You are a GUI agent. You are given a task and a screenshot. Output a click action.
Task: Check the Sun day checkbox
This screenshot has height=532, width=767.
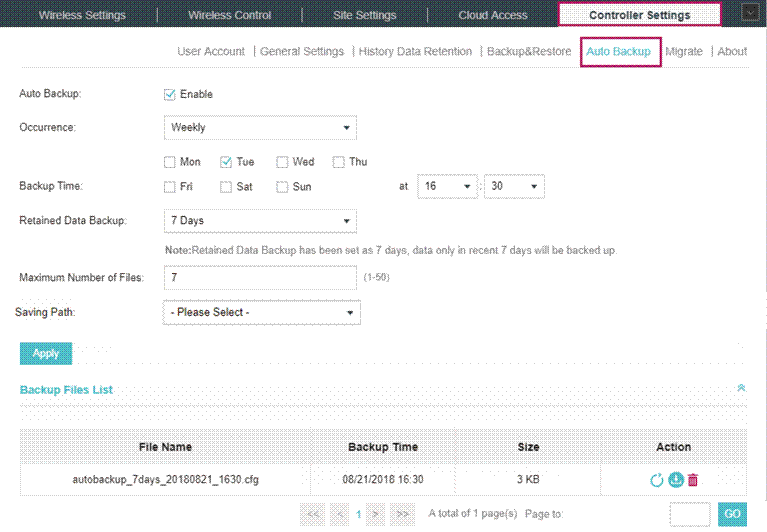(x=282, y=187)
